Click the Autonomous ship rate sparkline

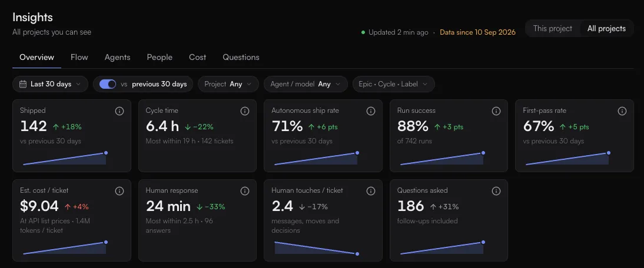(317, 159)
